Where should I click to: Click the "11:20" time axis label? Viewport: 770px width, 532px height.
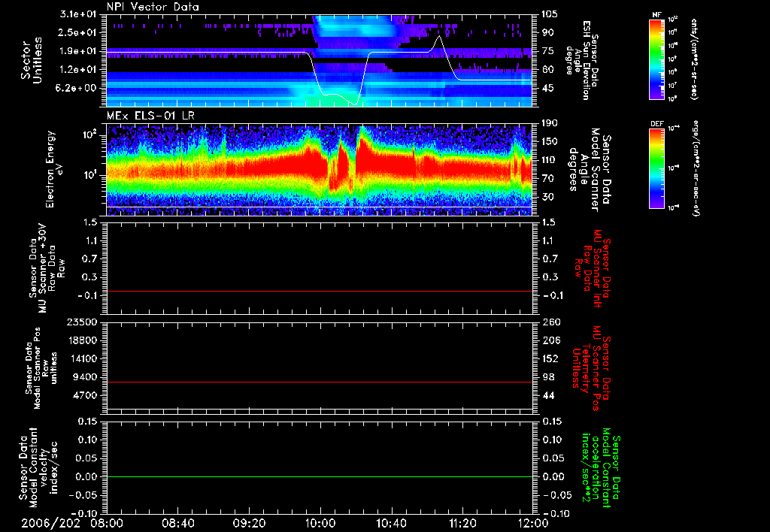click(462, 523)
